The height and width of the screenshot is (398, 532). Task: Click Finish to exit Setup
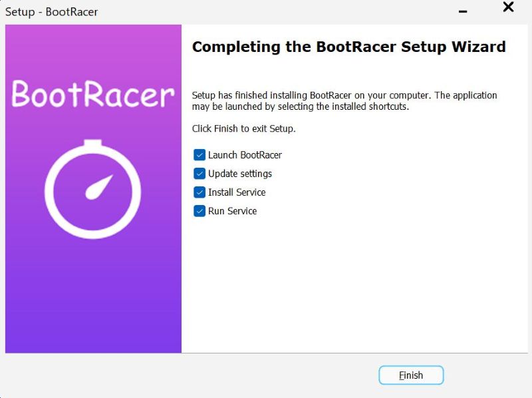coord(411,375)
